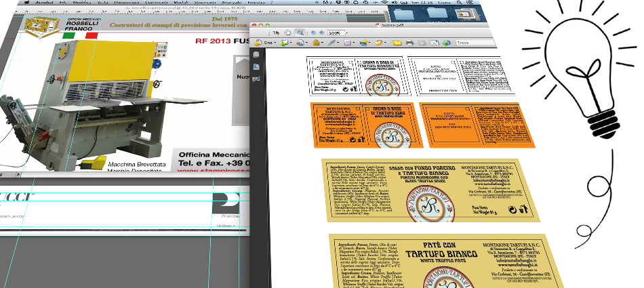Open the Documento menu
The height and width of the screenshot is (288, 644).
click(126, 3)
